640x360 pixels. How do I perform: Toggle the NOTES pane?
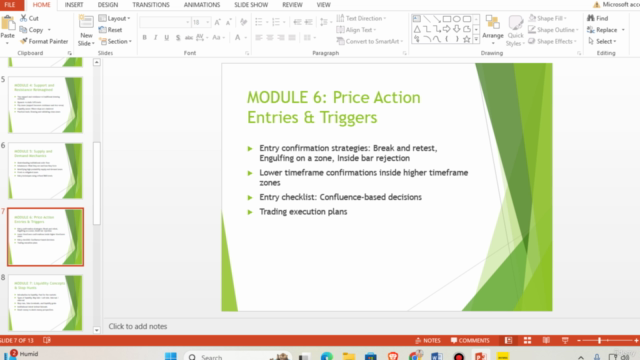pyautogui.click(x=428, y=340)
